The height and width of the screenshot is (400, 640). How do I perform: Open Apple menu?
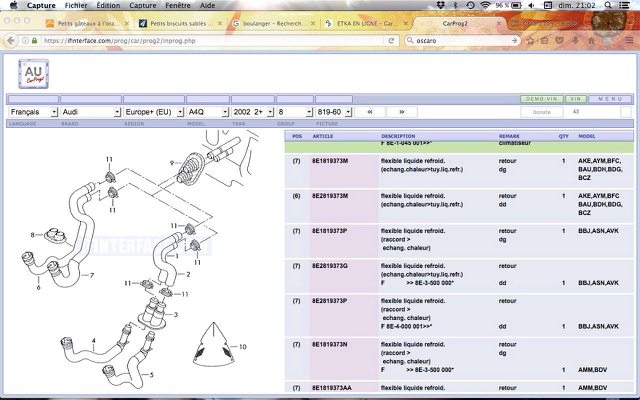[x=13, y=5]
